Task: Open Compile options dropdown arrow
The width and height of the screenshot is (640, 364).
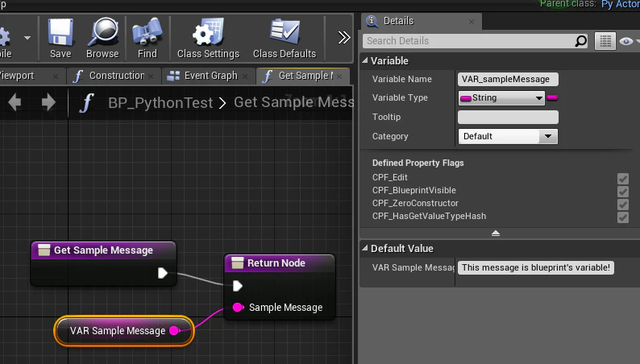Action: tap(27, 38)
